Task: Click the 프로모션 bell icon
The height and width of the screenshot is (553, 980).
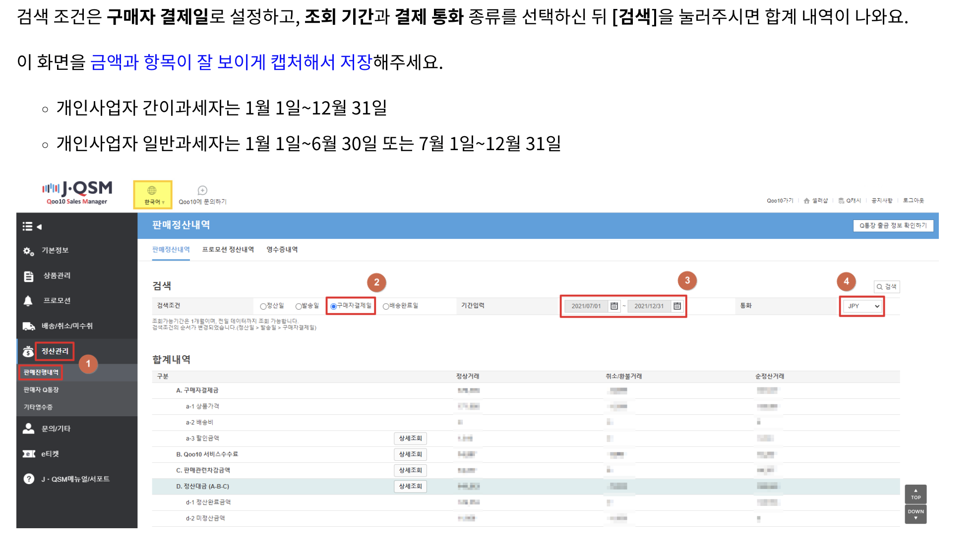Action: (28, 301)
